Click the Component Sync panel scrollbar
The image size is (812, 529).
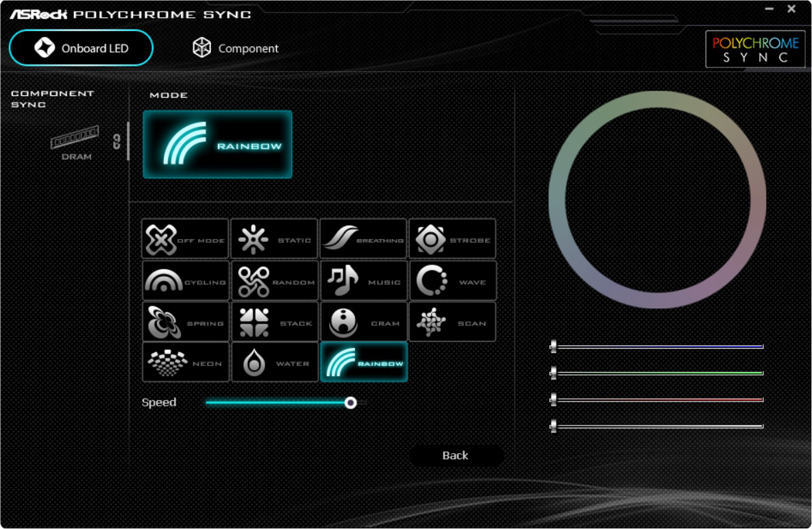point(128,141)
